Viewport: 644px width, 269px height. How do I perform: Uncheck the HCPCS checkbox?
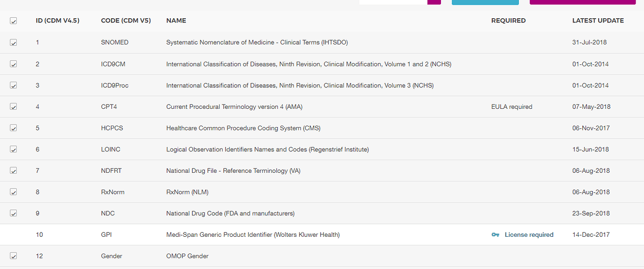14,127
